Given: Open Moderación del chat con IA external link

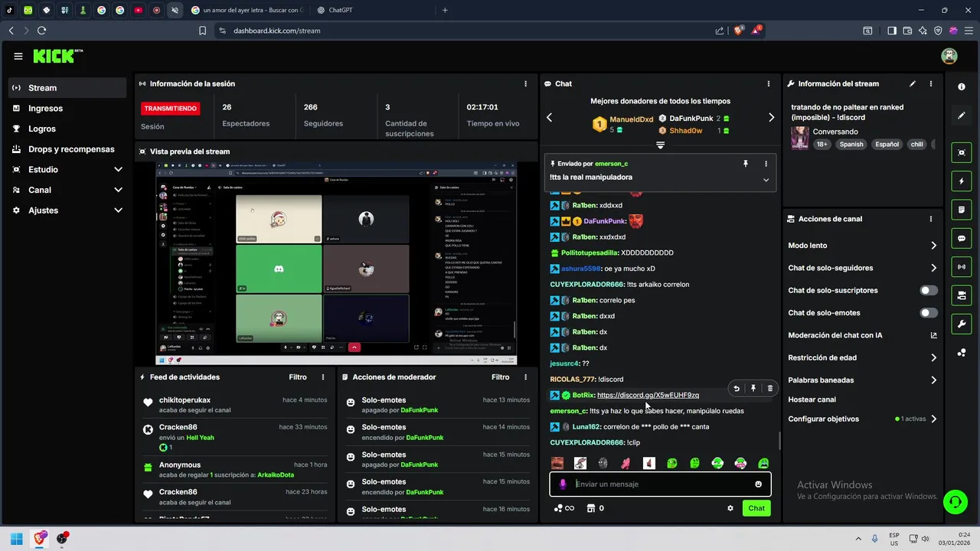Looking at the screenshot, I should [x=933, y=335].
